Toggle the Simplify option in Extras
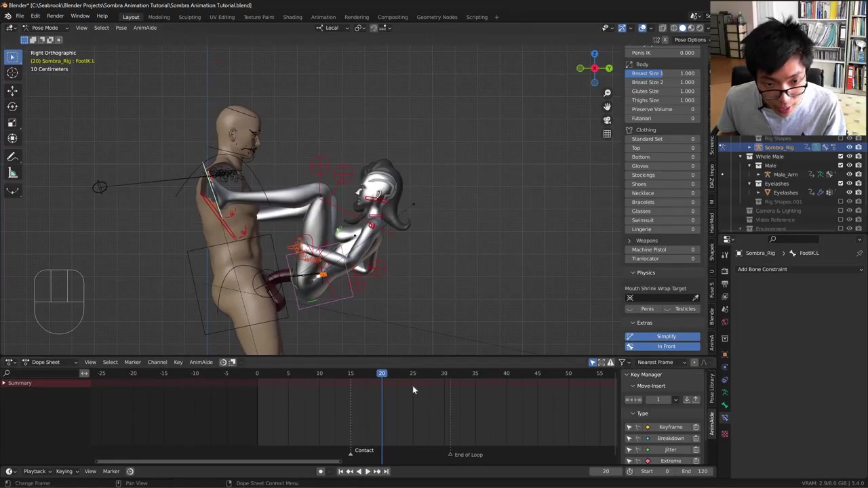 pos(665,336)
